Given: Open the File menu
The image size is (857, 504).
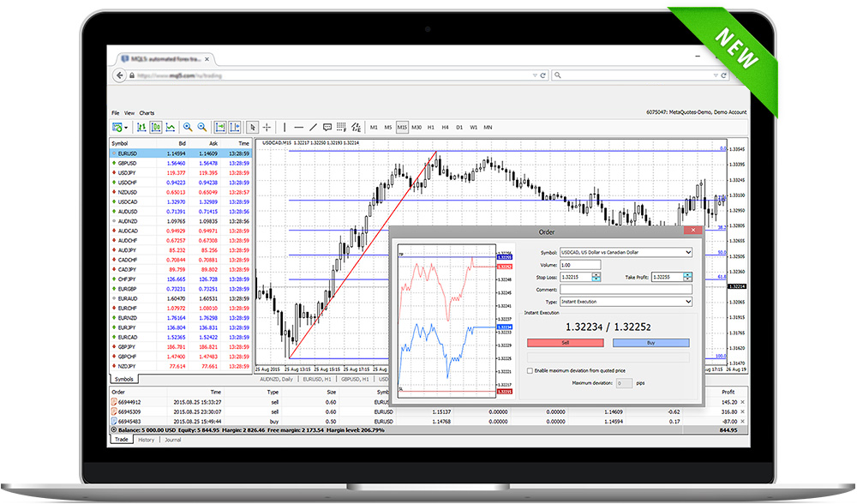Looking at the screenshot, I should click(116, 113).
